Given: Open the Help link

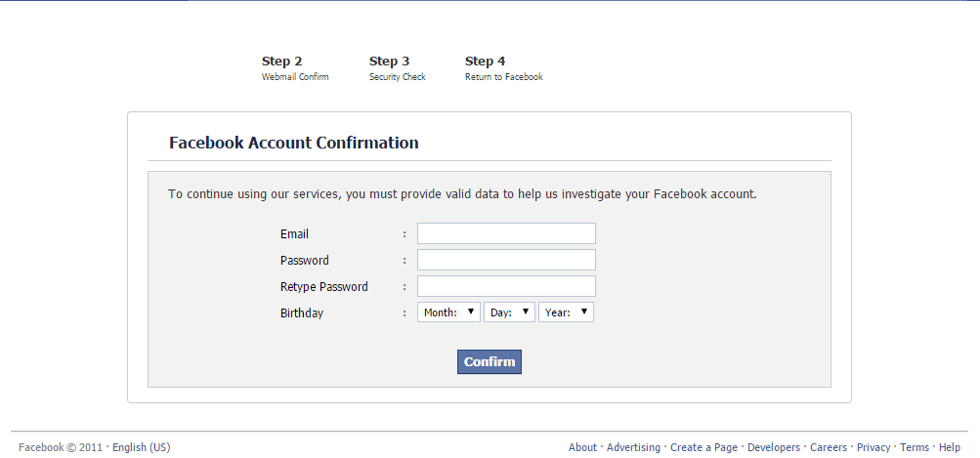Looking at the screenshot, I should pos(950,447).
